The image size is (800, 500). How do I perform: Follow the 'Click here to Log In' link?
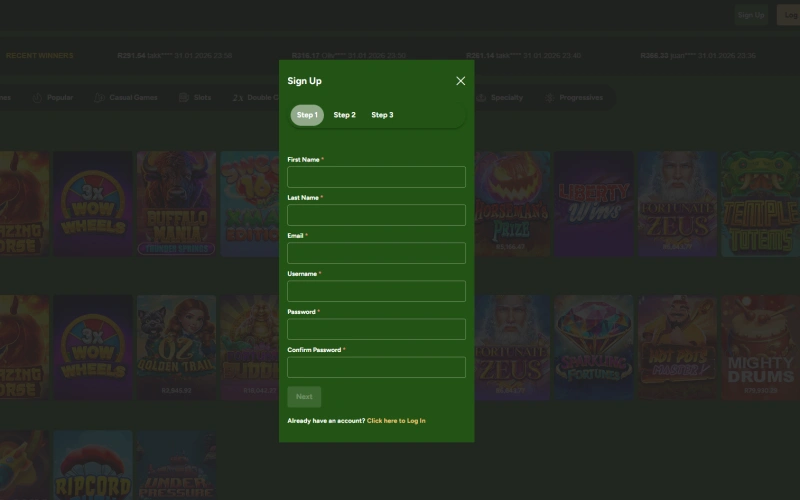click(396, 421)
